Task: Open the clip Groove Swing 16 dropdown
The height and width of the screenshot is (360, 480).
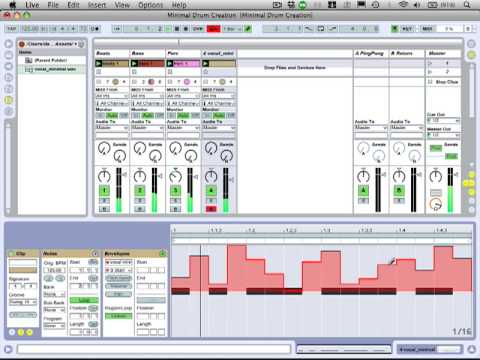Action: 23,302
